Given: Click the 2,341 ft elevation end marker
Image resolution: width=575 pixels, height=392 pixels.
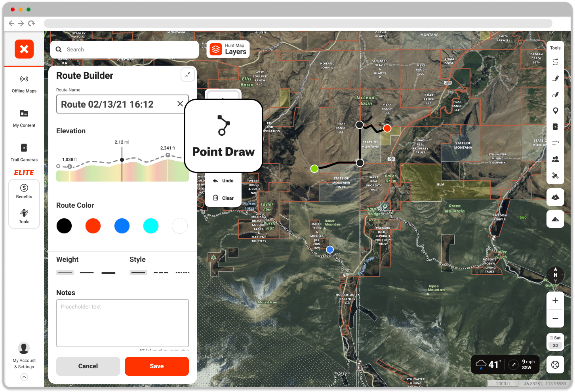Looking at the screenshot, I should [168, 155].
